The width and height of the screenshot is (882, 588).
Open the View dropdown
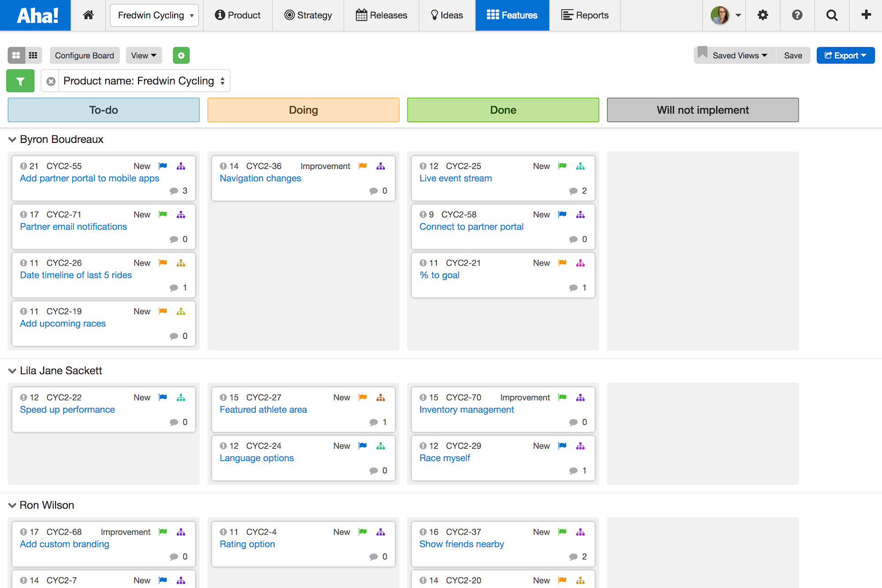coord(144,55)
